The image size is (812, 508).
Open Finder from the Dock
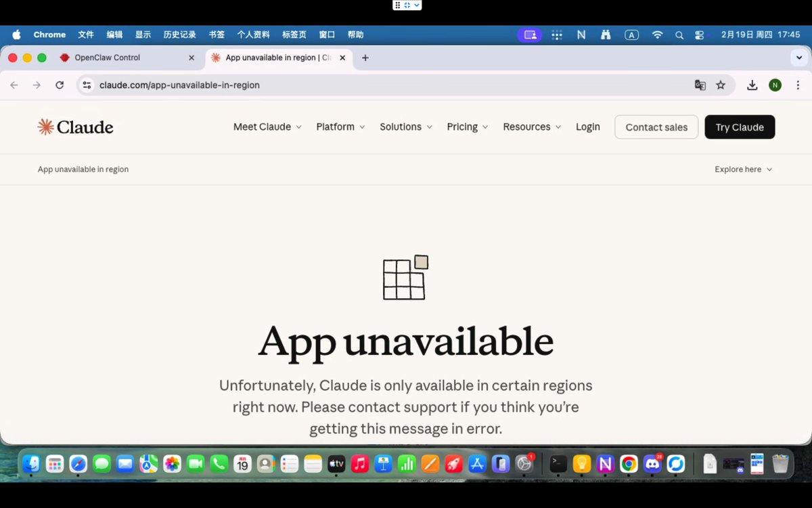click(x=31, y=463)
